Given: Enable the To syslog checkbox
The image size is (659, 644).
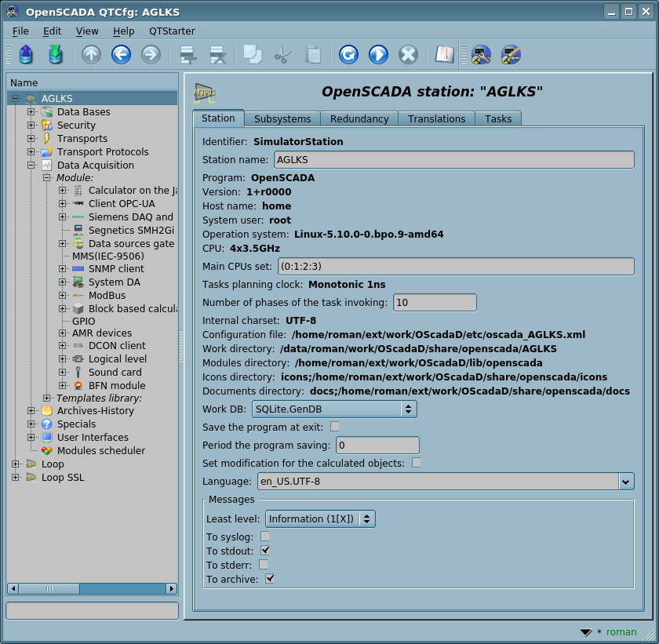Looking at the screenshot, I should pyautogui.click(x=265, y=537).
